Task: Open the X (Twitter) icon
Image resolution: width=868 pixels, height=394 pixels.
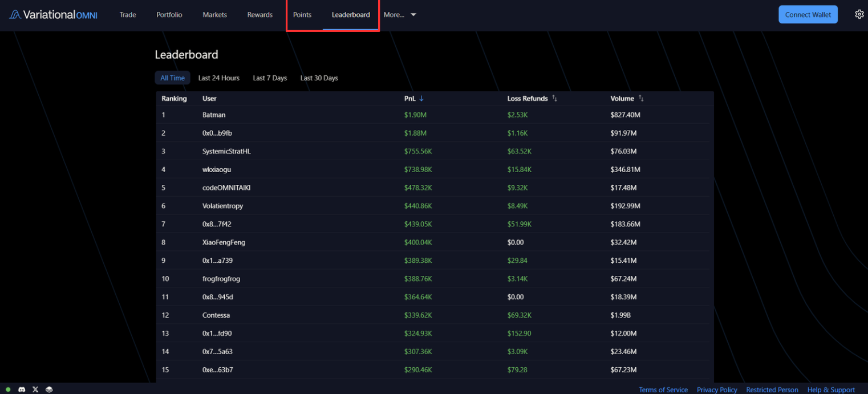Action: coord(35,389)
